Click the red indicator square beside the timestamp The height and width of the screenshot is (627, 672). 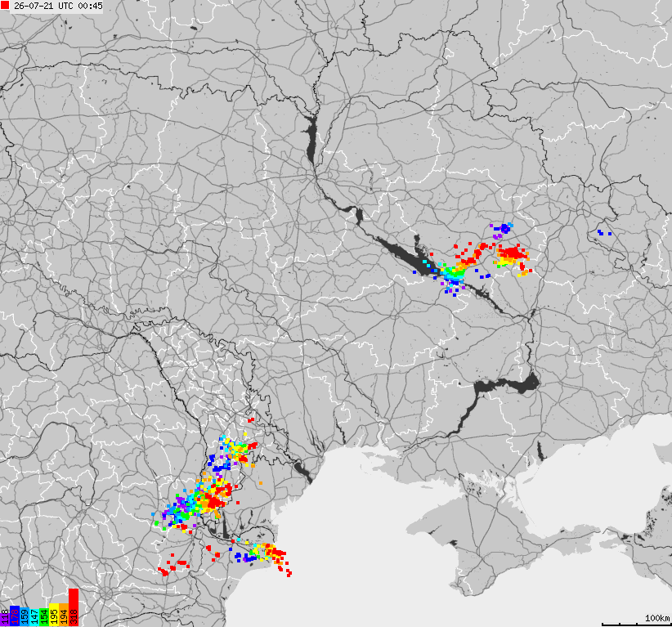tap(5, 6)
